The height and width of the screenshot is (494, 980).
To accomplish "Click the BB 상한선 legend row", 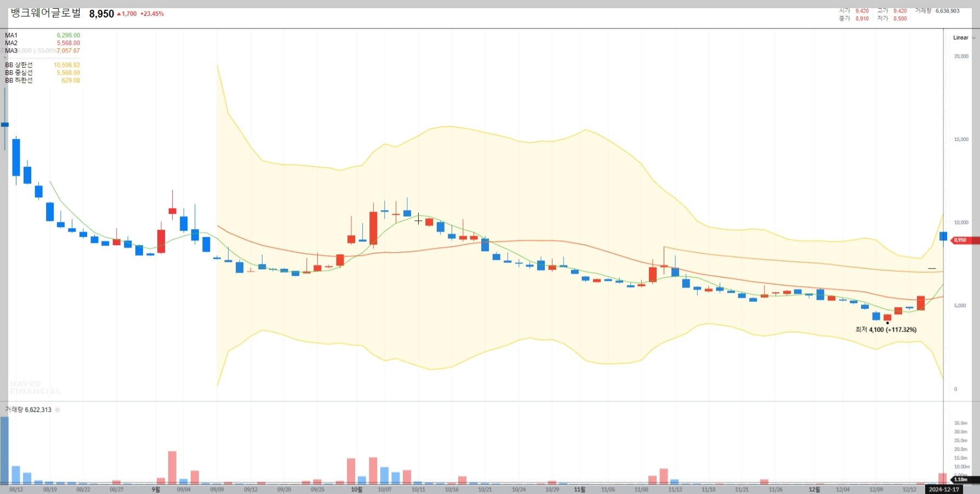I will tap(42, 65).
